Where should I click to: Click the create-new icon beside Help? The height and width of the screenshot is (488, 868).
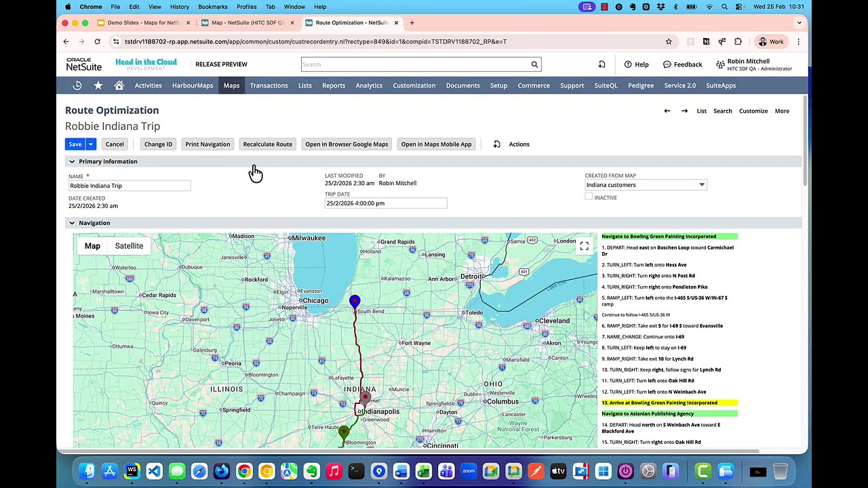pyautogui.click(x=601, y=64)
